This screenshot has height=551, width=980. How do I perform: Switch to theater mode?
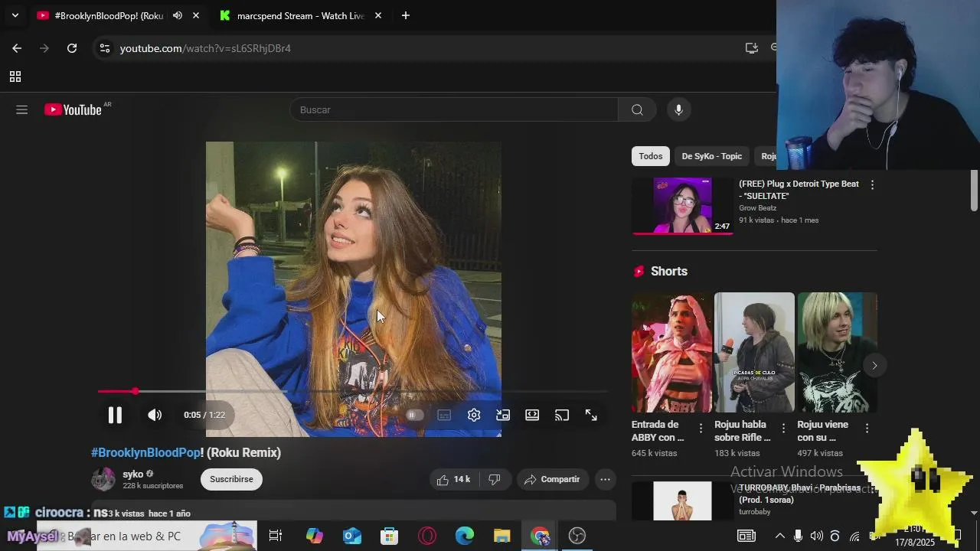(532, 415)
